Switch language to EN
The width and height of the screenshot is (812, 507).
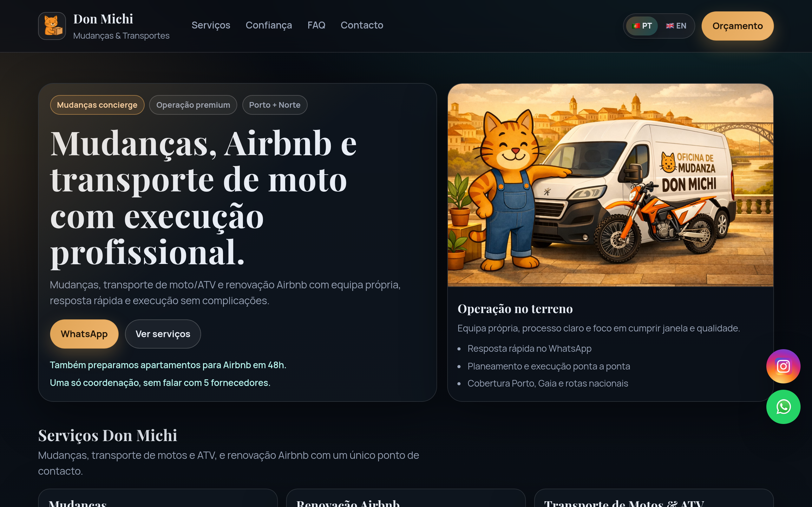[676, 26]
